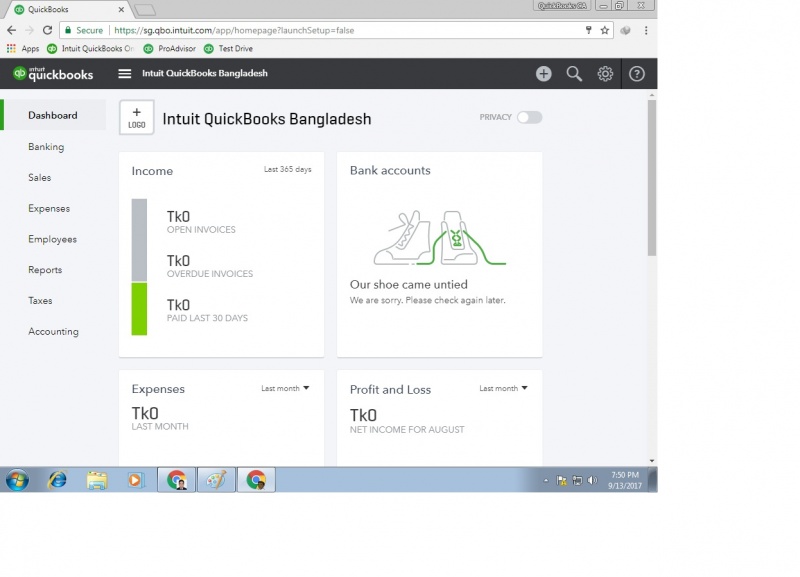This screenshot has width=800, height=577.
Task: Click the browser extension icon beside star
Action: point(625,30)
